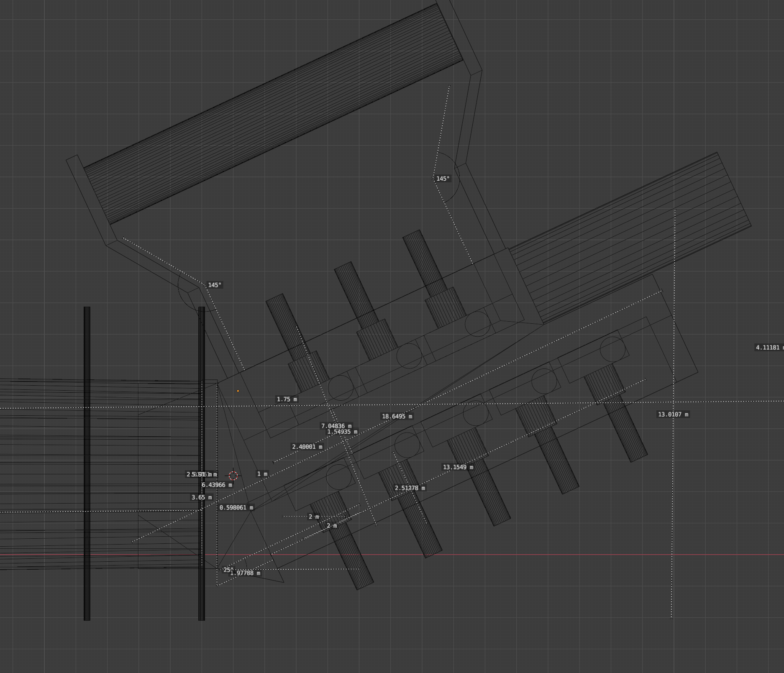This screenshot has height=673, width=784.
Task: Click the "6.43966 m" measurement label
Action: coord(217,485)
